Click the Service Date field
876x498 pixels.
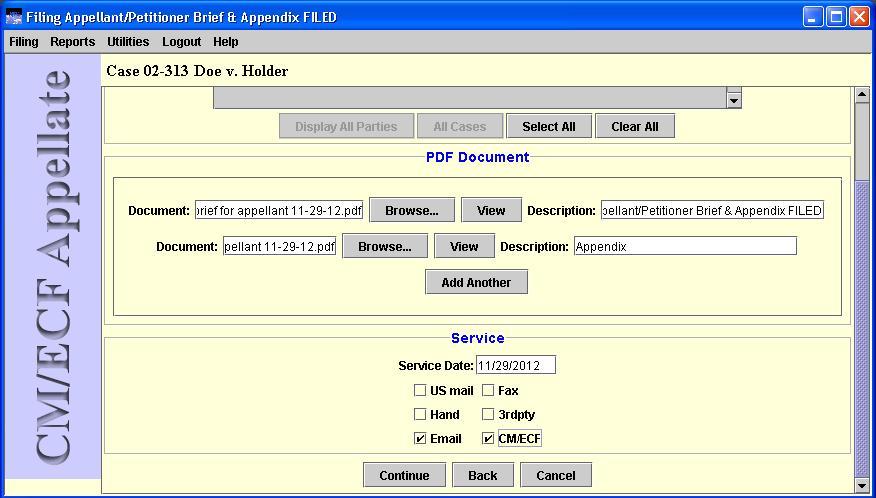(x=516, y=366)
